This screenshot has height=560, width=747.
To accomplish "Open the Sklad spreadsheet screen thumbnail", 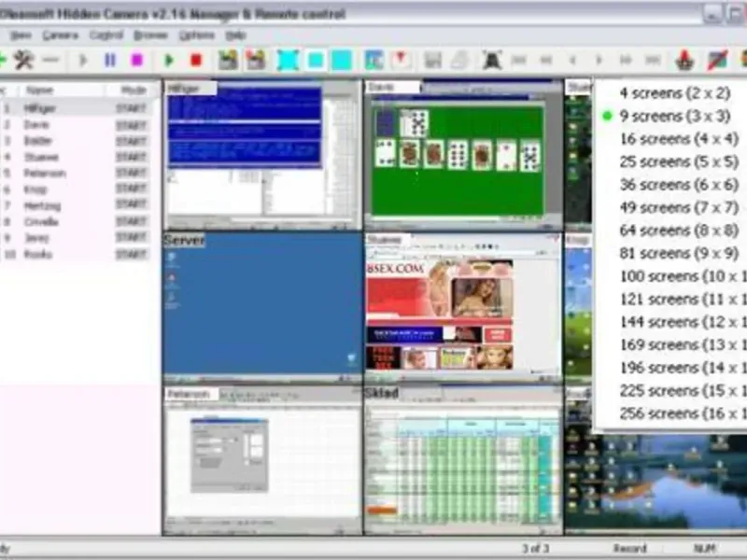I will 463,460.
